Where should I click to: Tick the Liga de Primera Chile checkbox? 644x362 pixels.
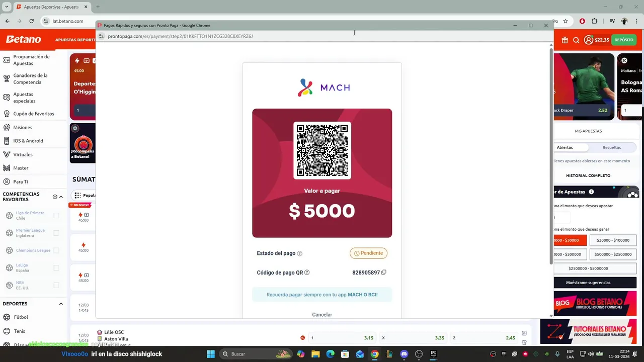coord(56,216)
